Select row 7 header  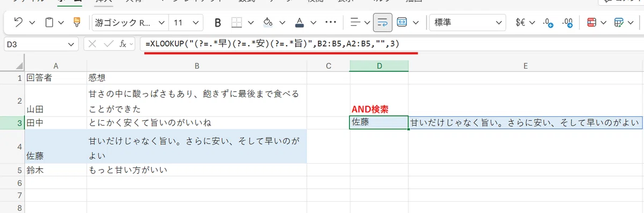(12, 195)
